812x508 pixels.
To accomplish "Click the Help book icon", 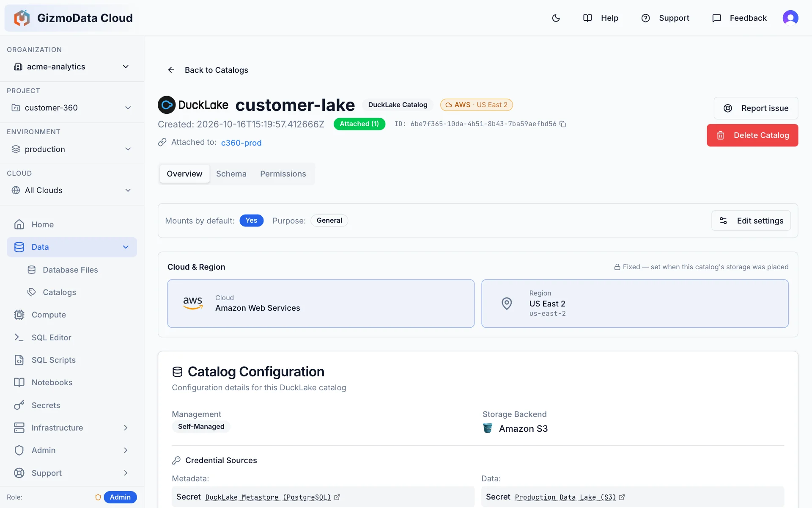I will [x=587, y=18].
